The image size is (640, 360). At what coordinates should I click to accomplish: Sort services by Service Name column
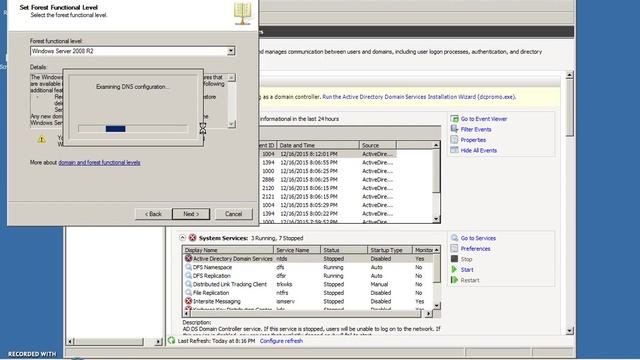[x=297, y=250]
